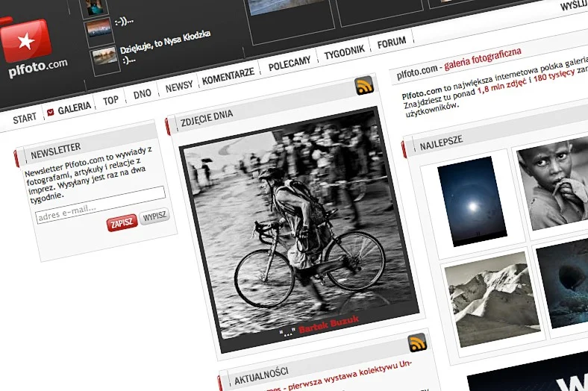Screen dimensions: 588x391
Task: Go to the TOP section
Action: click(x=110, y=101)
